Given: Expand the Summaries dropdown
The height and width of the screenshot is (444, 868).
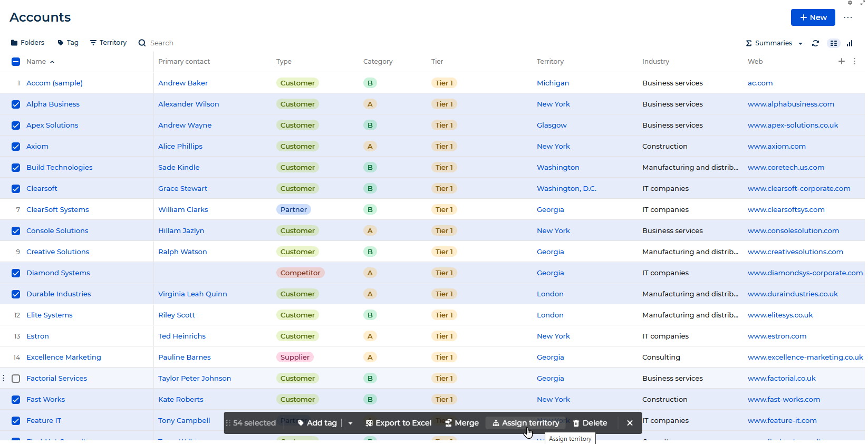Looking at the screenshot, I should (x=774, y=43).
